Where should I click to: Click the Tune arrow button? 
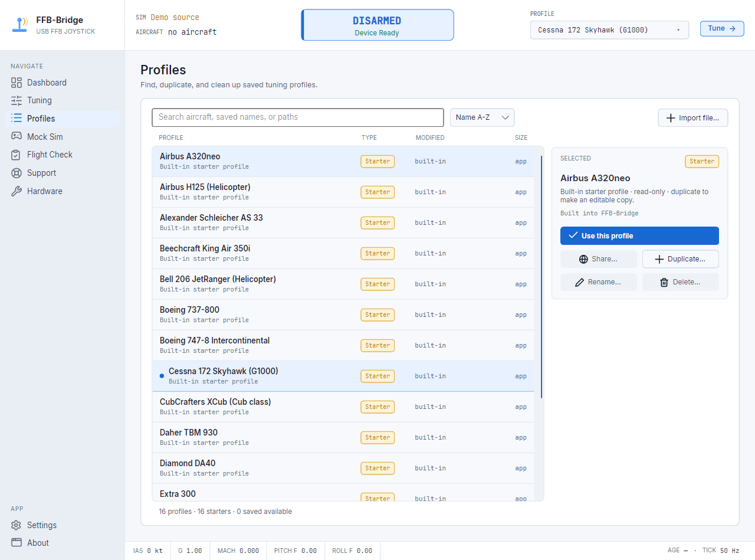722,28
